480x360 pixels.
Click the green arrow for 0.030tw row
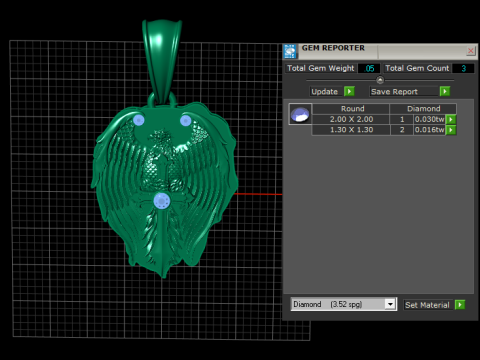pyautogui.click(x=451, y=119)
